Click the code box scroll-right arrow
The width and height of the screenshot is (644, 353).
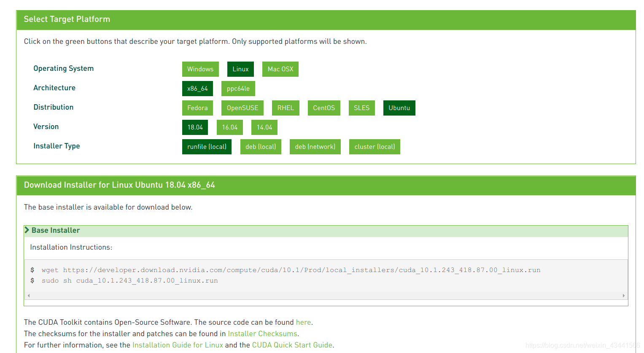click(623, 296)
